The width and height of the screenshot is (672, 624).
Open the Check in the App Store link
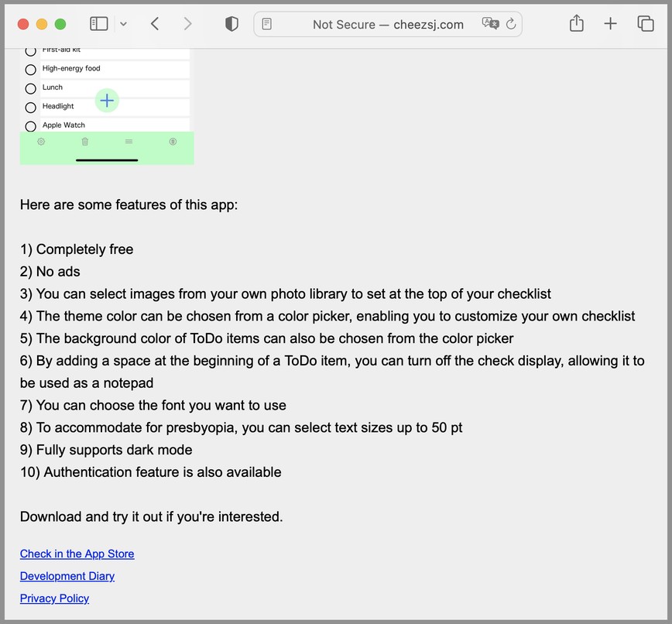[x=77, y=554]
